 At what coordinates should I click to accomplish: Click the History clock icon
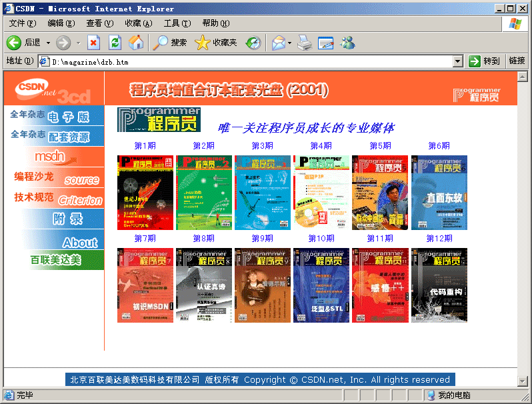pyautogui.click(x=253, y=43)
